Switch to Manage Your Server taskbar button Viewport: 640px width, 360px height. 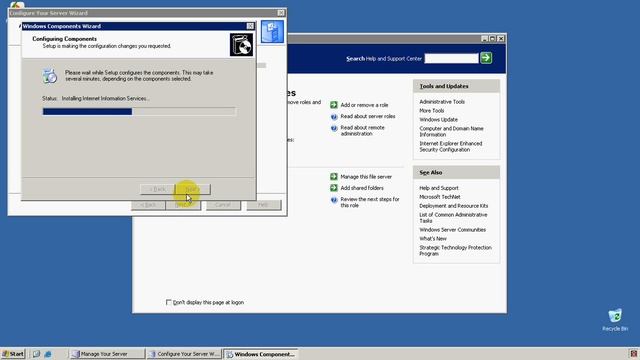[x=107, y=354]
